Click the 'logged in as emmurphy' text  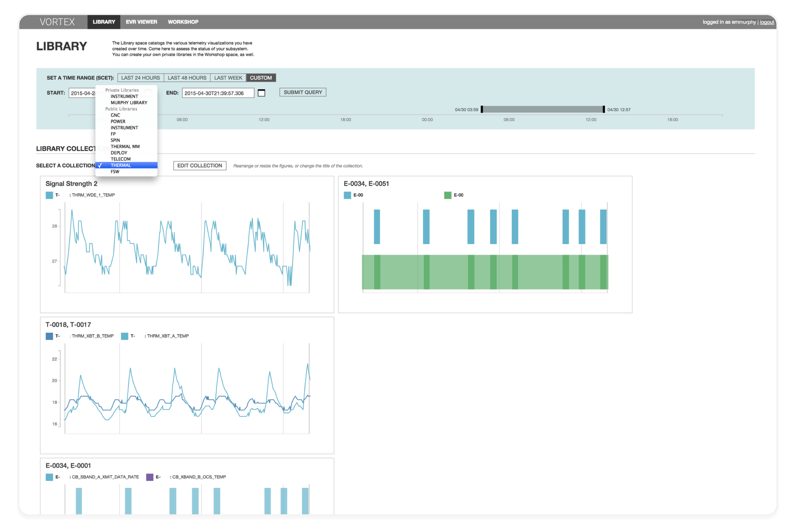tap(729, 22)
